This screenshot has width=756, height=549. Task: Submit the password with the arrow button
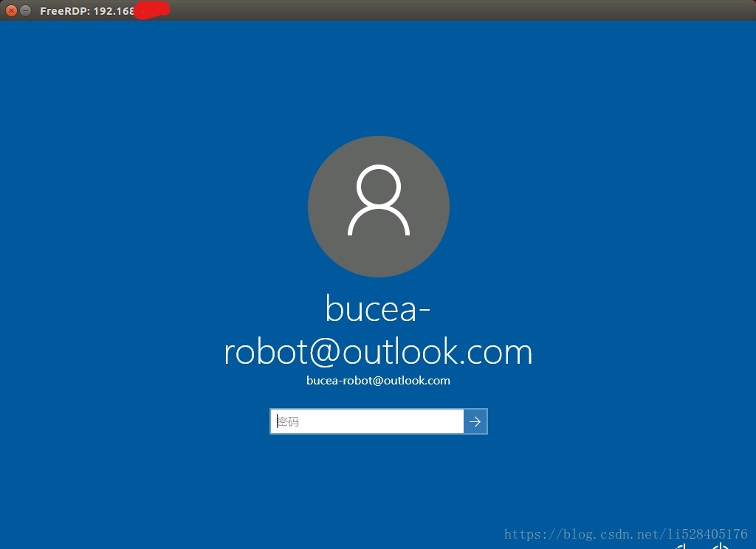point(475,421)
